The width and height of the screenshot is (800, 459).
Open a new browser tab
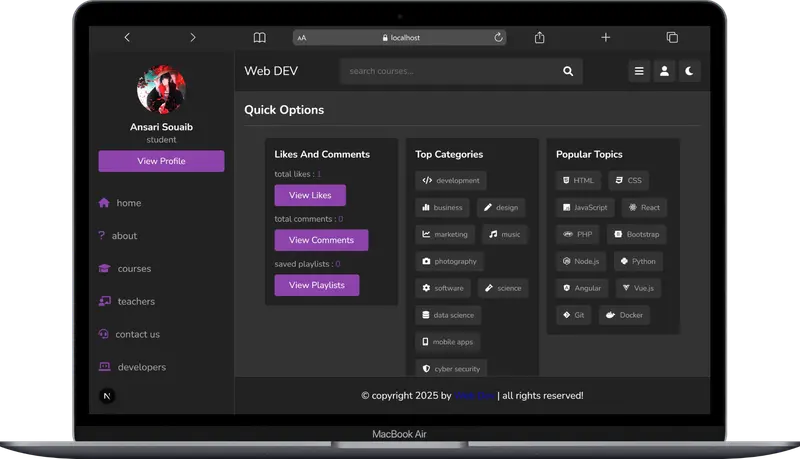(605, 37)
